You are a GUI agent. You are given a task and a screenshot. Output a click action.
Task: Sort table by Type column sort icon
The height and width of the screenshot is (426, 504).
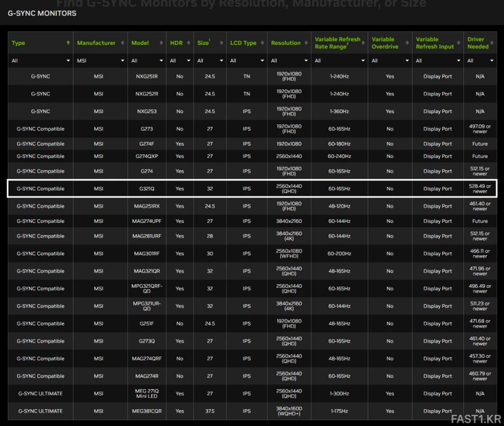pyautogui.click(x=68, y=43)
